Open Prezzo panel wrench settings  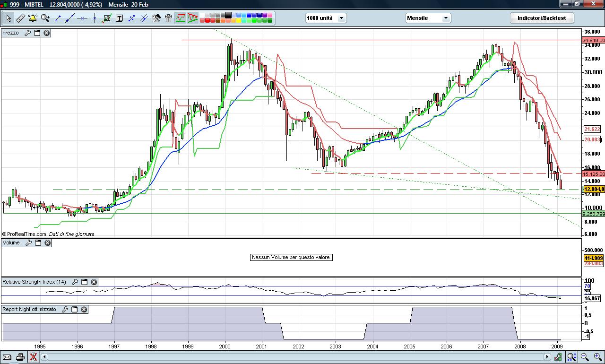point(27,33)
